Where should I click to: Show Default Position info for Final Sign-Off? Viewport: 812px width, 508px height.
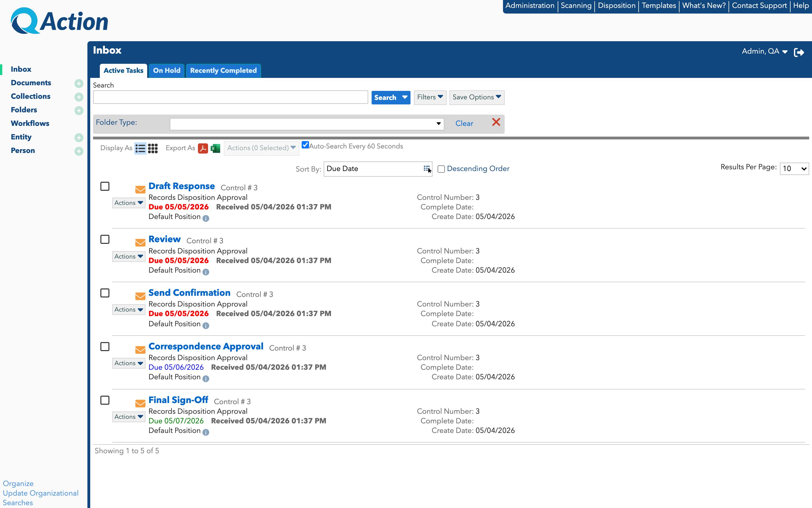click(x=206, y=432)
